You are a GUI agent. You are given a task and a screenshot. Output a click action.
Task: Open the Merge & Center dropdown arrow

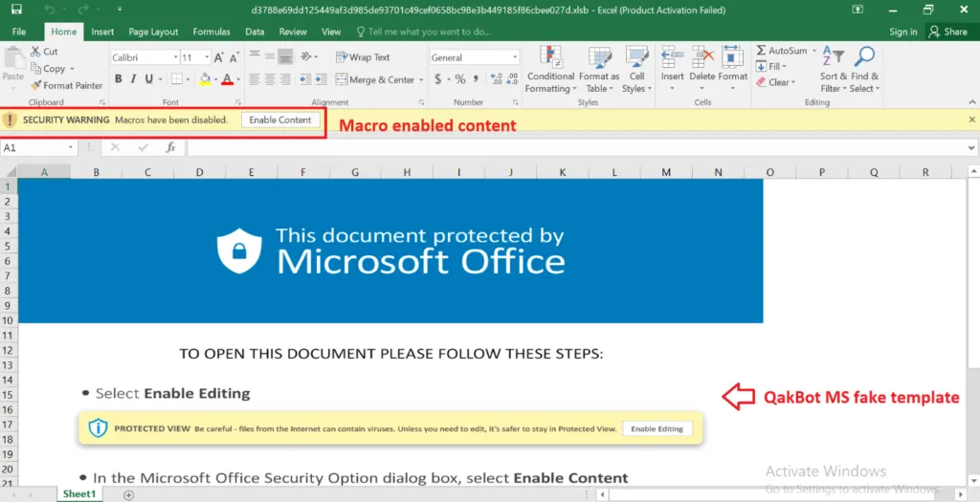pos(421,80)
